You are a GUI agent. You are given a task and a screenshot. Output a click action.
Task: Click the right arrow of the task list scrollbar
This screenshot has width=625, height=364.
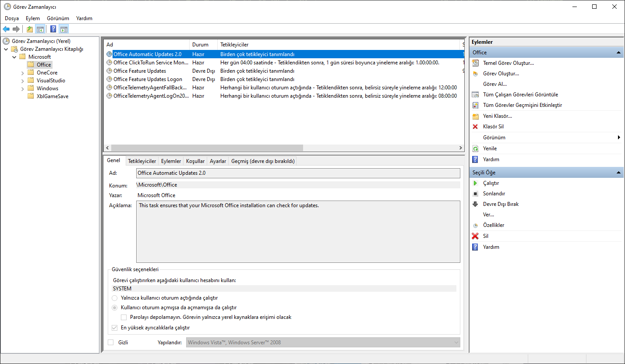(461, 148)
